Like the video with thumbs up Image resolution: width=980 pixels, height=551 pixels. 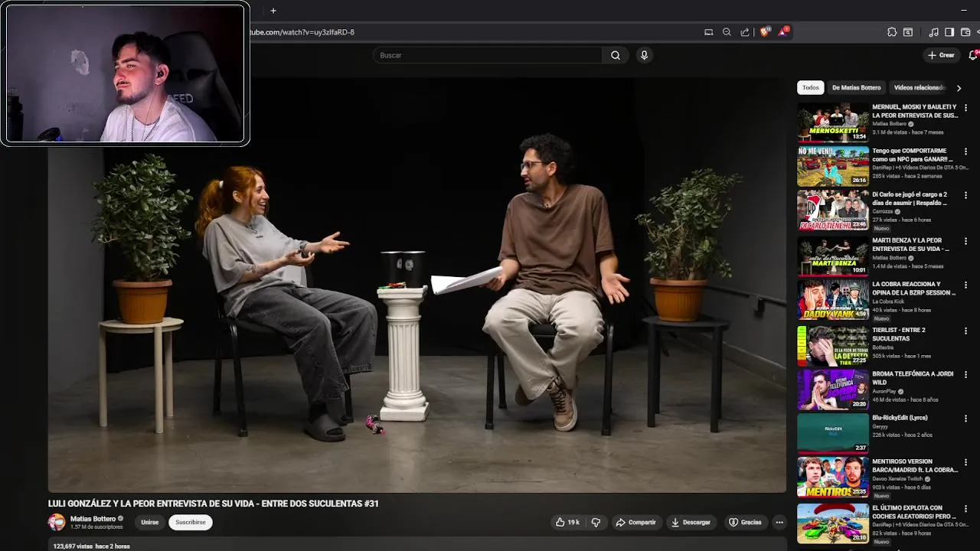tap(567, 522)
